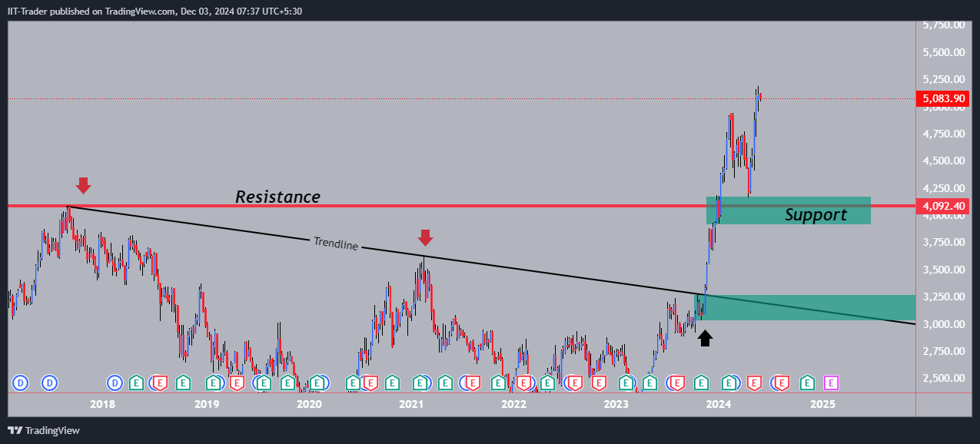This screenshot has height=444, width=980.
Task: Click the 2020 label on the time axis
Action: (x=308, y=404)
